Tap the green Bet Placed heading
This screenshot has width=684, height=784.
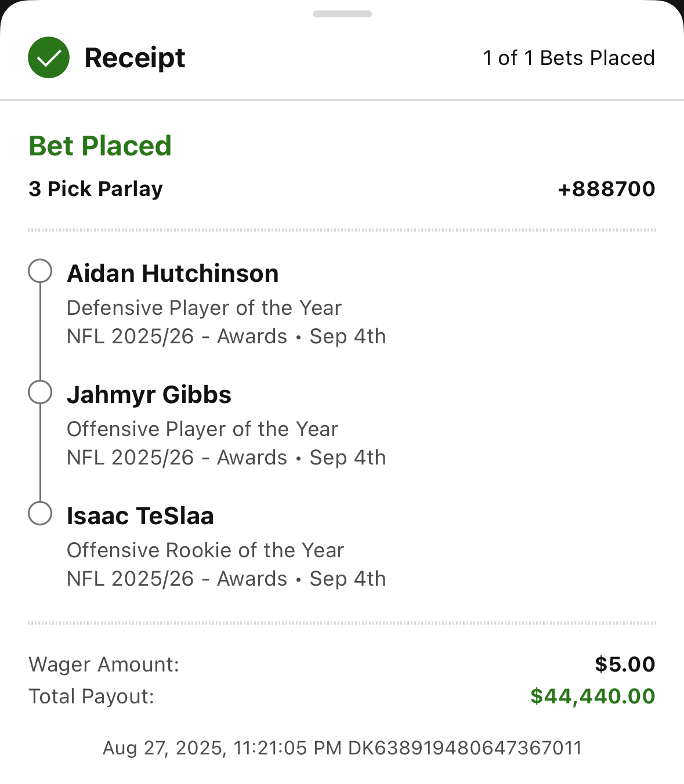[x=100, y=146]
